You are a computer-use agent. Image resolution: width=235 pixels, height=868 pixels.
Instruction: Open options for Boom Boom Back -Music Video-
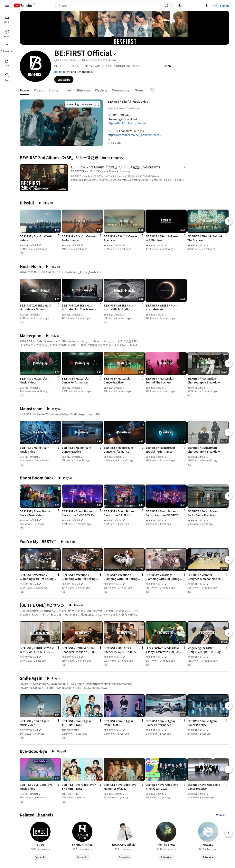coord(59,511)
